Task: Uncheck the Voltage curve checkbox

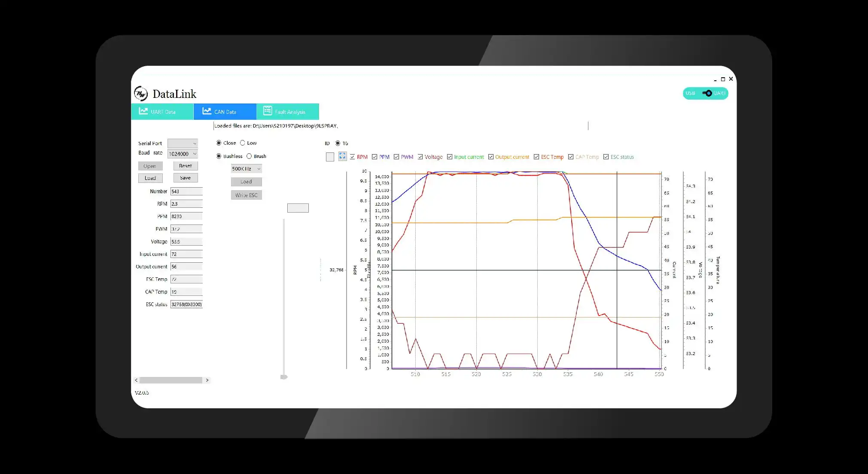Action: (x=420, y=156)
